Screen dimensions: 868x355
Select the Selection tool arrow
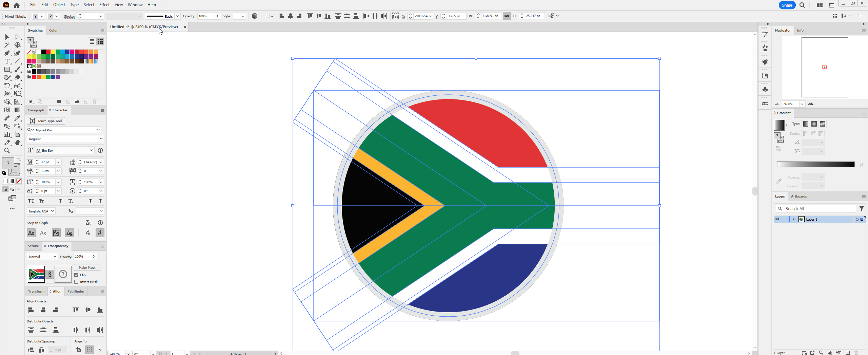point(7,37)
